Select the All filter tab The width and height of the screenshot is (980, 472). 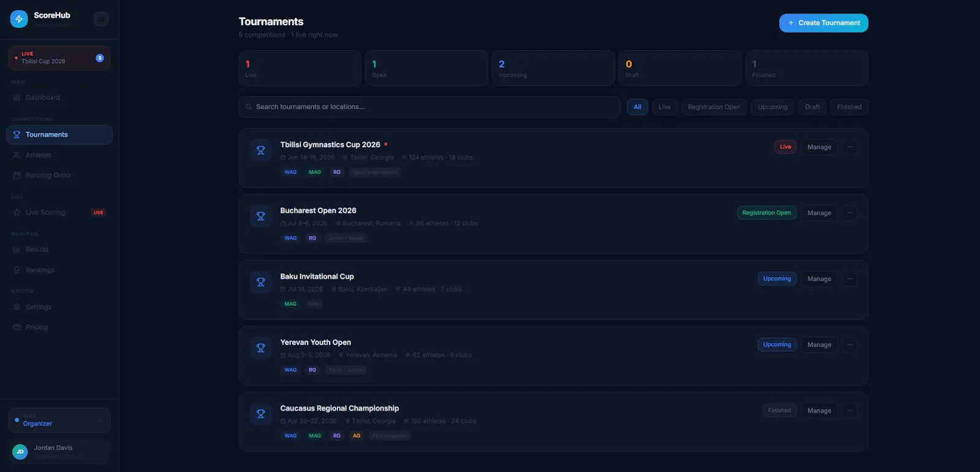[637, 107]
